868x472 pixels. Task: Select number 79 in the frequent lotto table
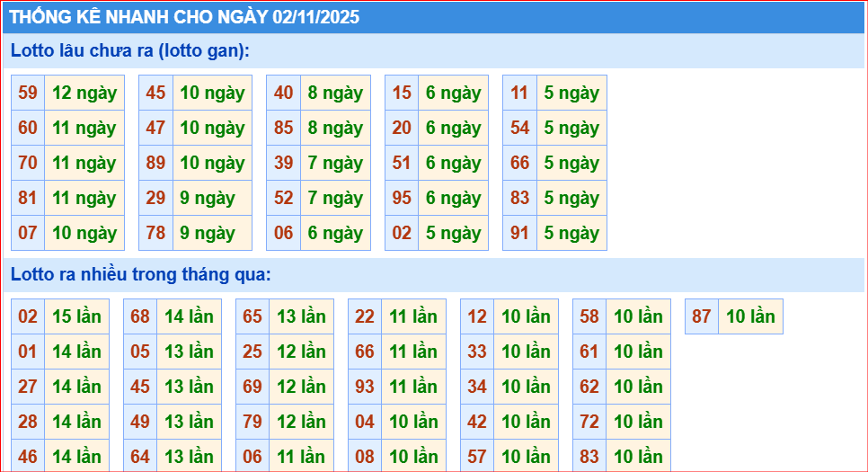252,422
